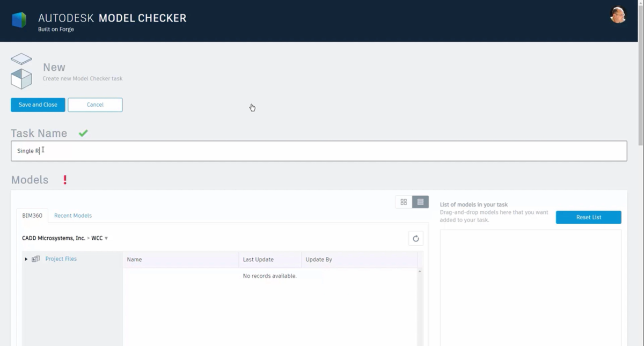Expand the Project Files tree node
Screen dimensions: 644x346
point(26,259)
